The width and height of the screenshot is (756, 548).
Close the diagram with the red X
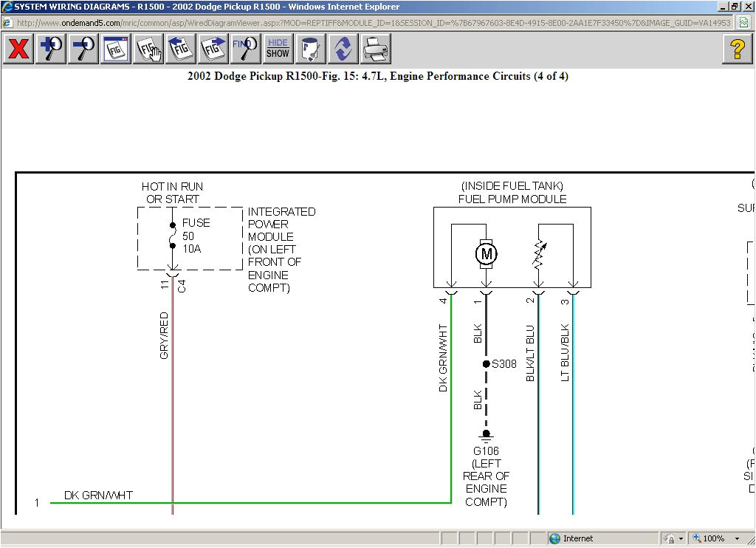18,49
